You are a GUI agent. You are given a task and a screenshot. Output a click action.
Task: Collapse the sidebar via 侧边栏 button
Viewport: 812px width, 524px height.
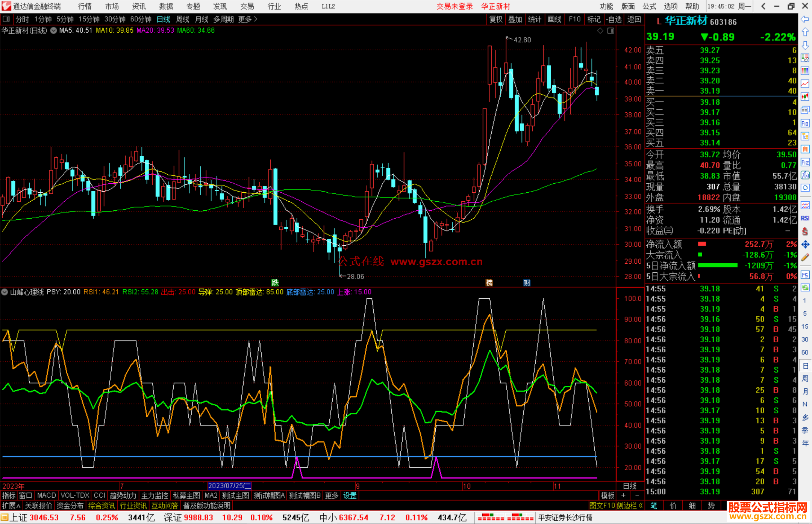pos(630,506)
